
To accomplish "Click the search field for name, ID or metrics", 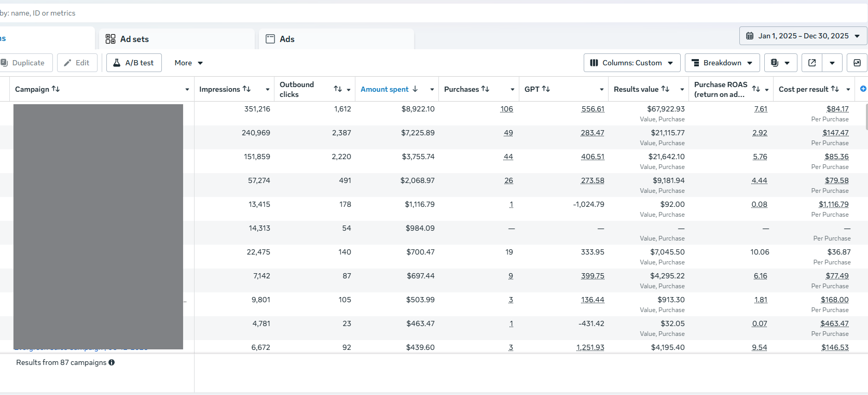I will [208, 13].
